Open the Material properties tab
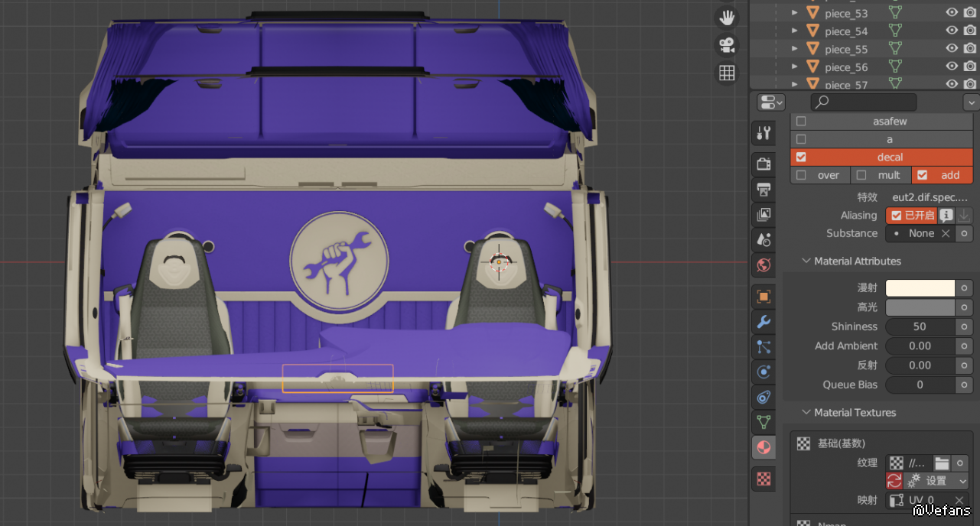The height and width of the screenshot is (526, 980). 763,447
